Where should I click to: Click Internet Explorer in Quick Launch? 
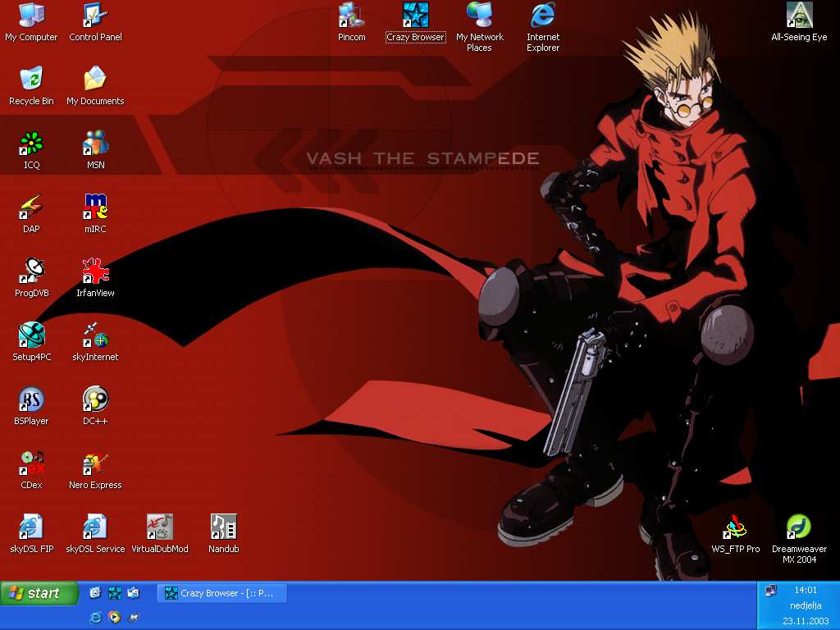point(95,617)
